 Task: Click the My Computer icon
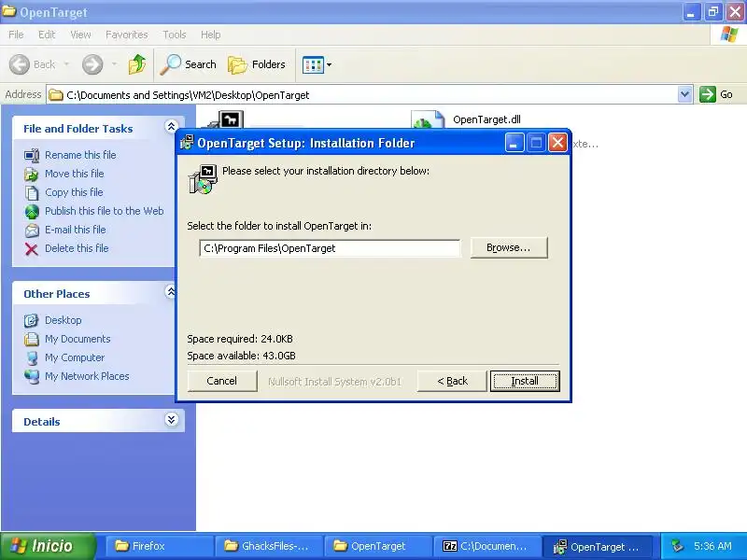tap(32, 357)
